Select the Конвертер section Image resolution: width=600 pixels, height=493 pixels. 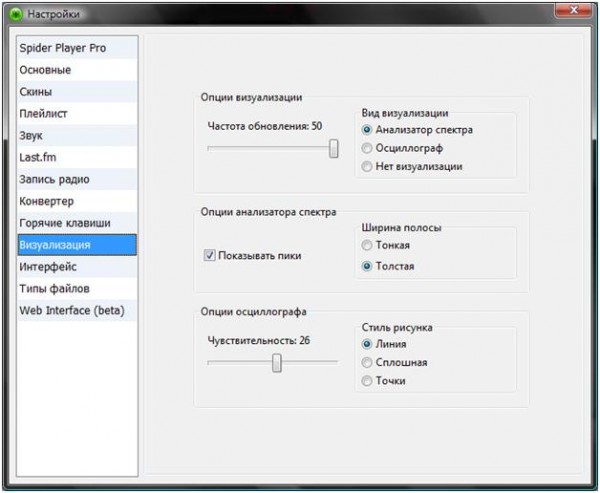point(77,201)
